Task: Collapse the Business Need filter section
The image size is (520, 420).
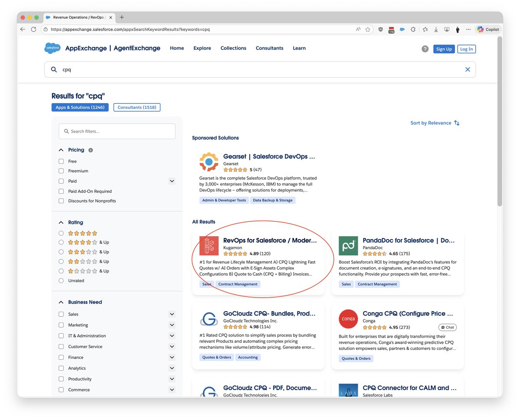Action: point(61,302)
